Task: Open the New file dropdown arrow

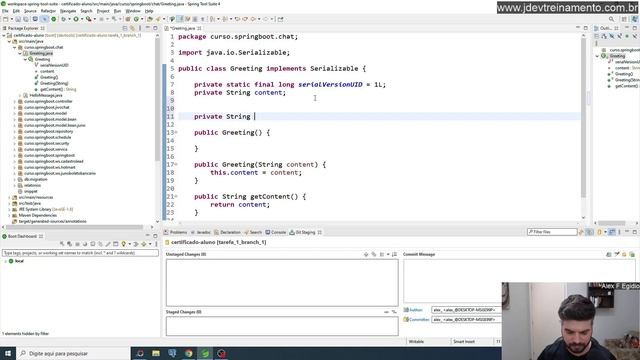Action: pos(11,19)
